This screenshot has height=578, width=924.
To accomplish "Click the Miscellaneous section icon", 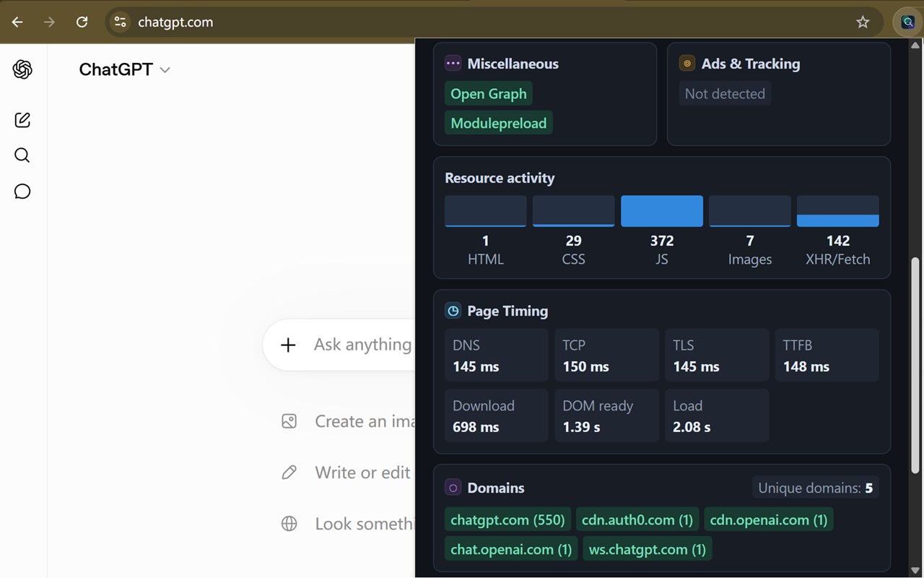I will click(453, 64).
